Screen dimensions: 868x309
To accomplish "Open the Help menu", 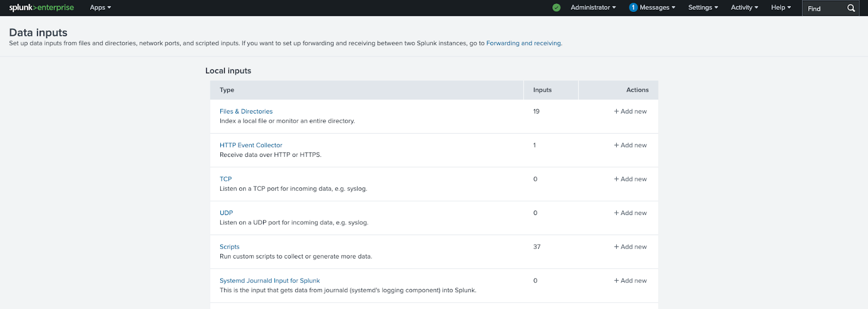I will (x=781, y=8).
